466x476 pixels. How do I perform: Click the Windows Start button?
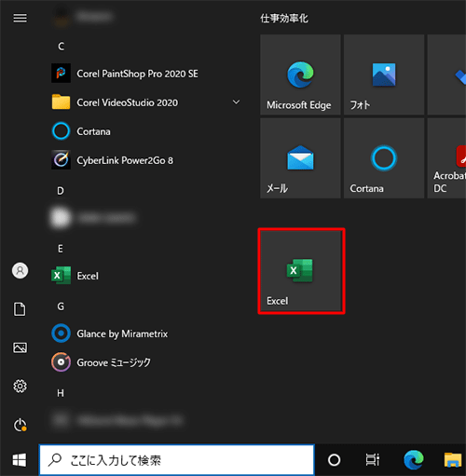point(20,460)
